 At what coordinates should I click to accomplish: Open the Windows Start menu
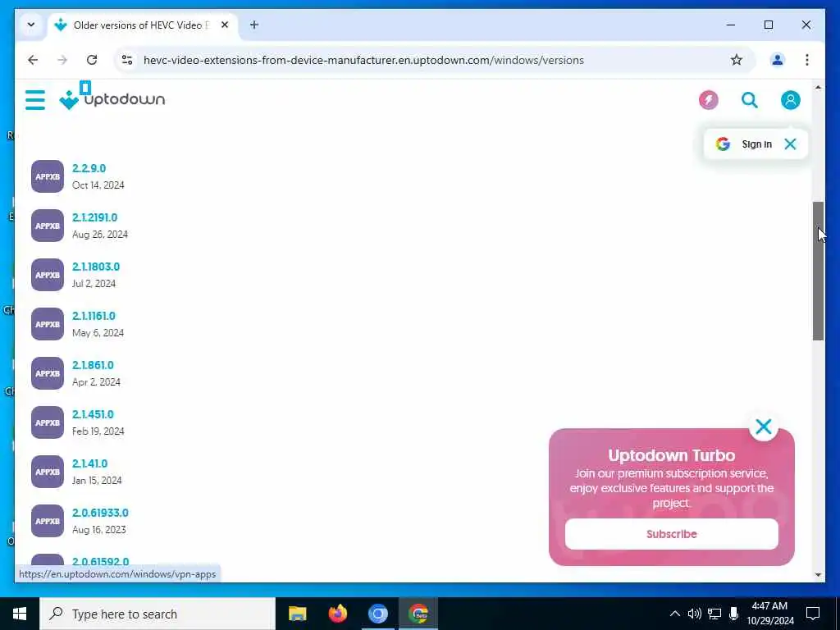point(20,614)
